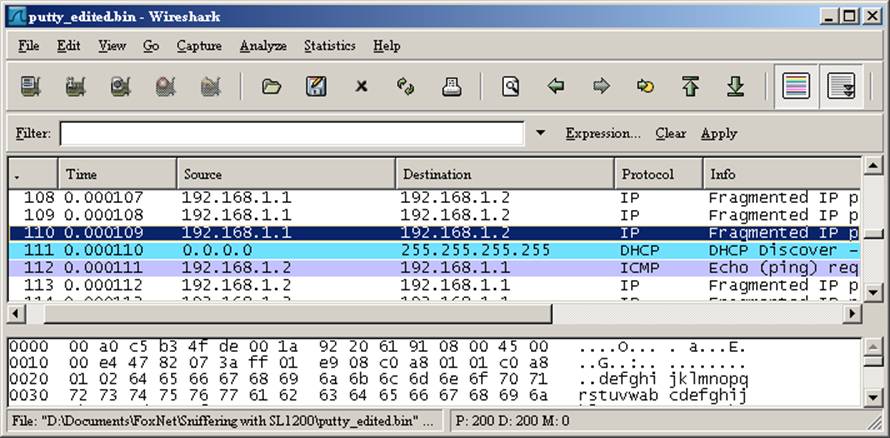Select the ICMP Echo ping packet 112
Image resolution: width=890 pixels, height=438 pixels.
(434, 268)
